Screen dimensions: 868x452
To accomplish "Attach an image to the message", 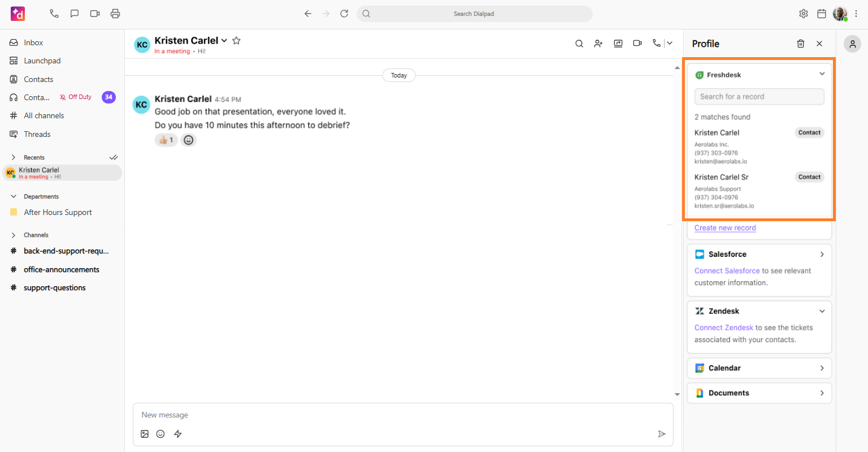I will [x=145, y=434].
